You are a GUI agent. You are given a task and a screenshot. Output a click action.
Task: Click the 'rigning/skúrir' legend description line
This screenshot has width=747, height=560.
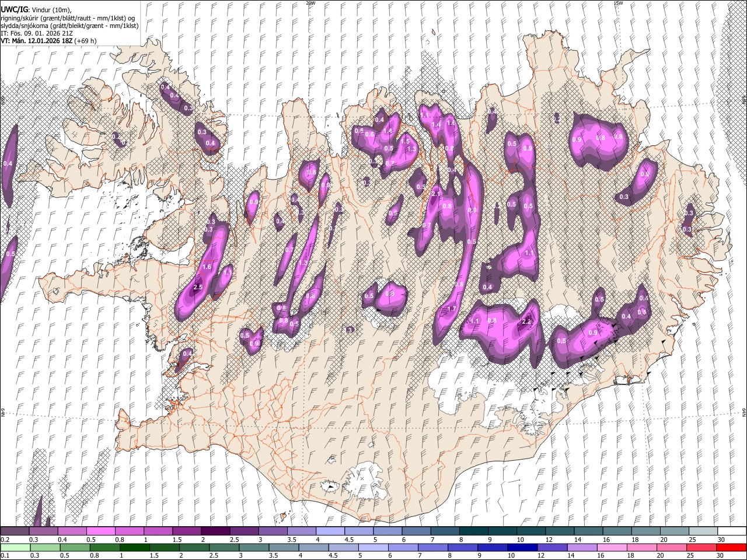[x=68, y=18]
